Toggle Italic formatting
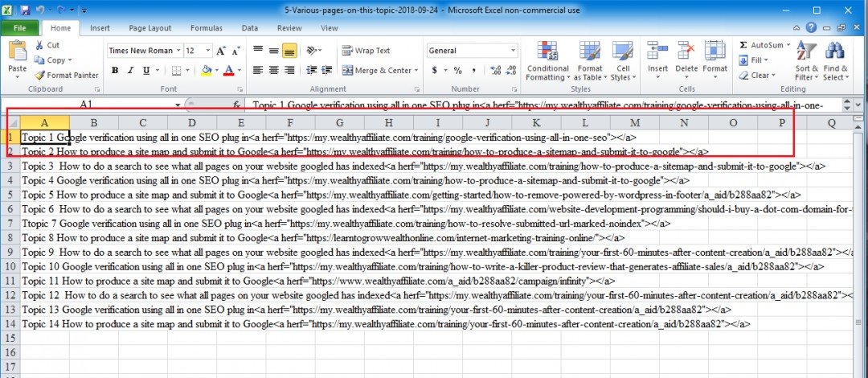Viewport: 868px width, 378px height. 131,71
